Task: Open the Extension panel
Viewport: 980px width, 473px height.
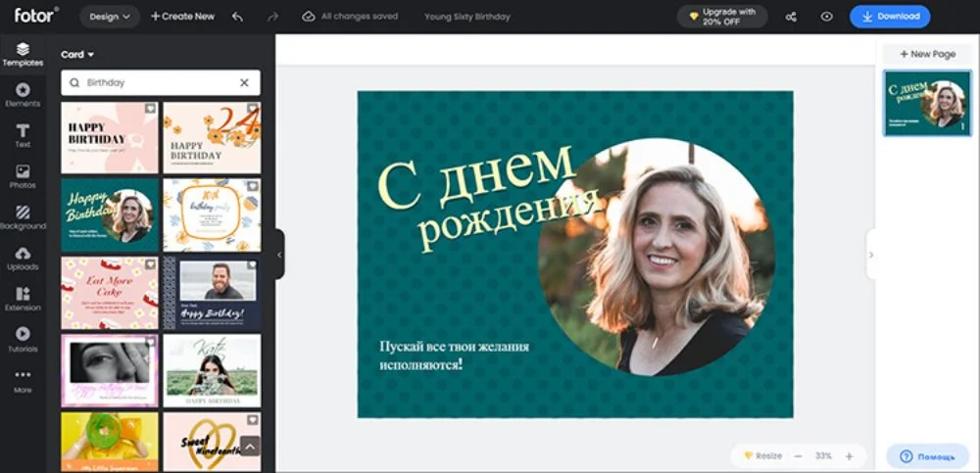Action: pos(23,299)
